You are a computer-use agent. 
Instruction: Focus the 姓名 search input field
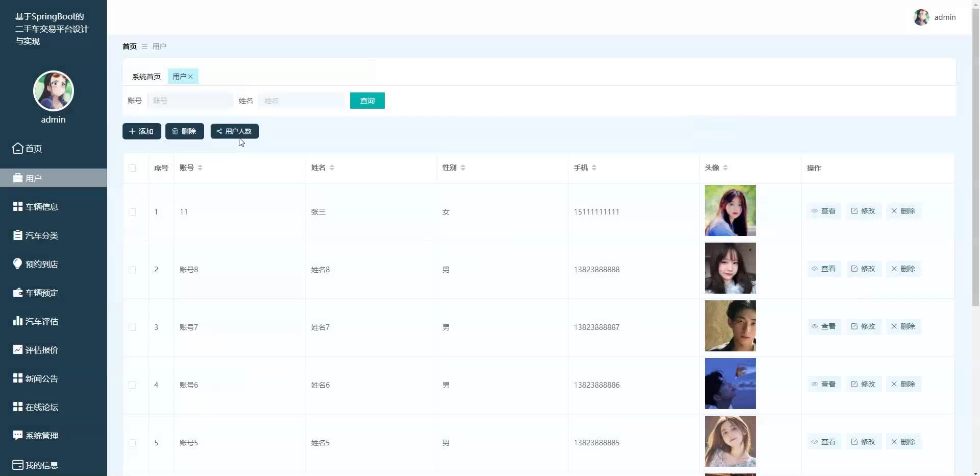[302, 101]
